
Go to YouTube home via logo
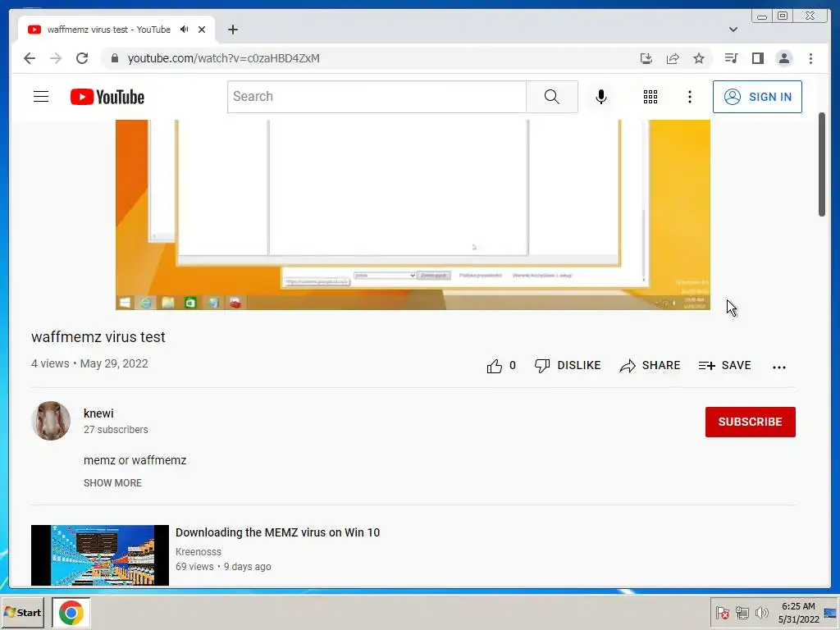click(107, 97)
